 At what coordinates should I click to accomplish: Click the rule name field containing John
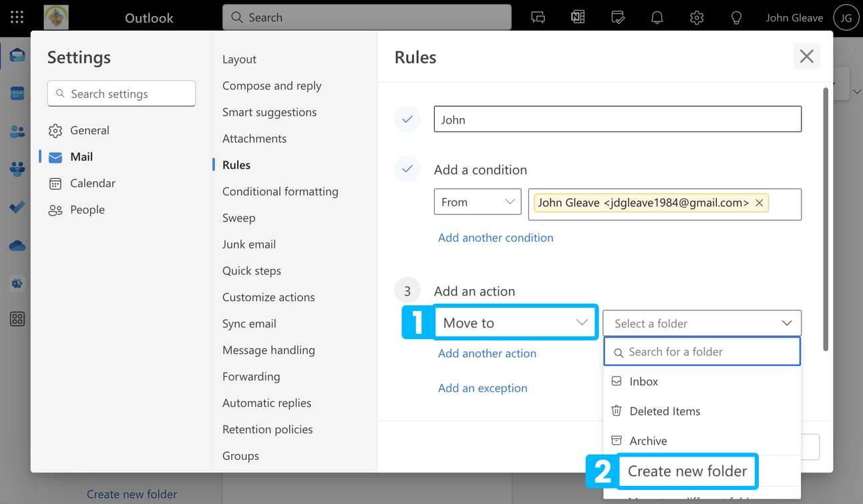[x=618, y=119]
